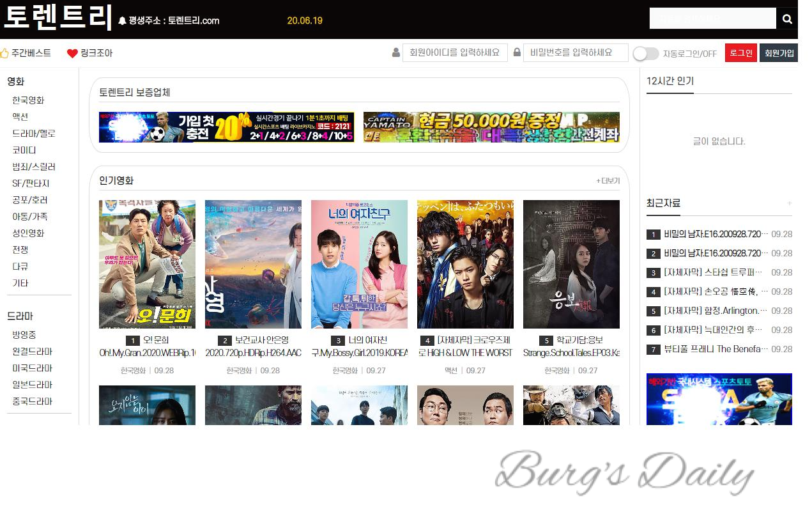This screenshot has height=528, width=812.
Task: Select 다큐 category in sidebar
Action: (20, 267)
